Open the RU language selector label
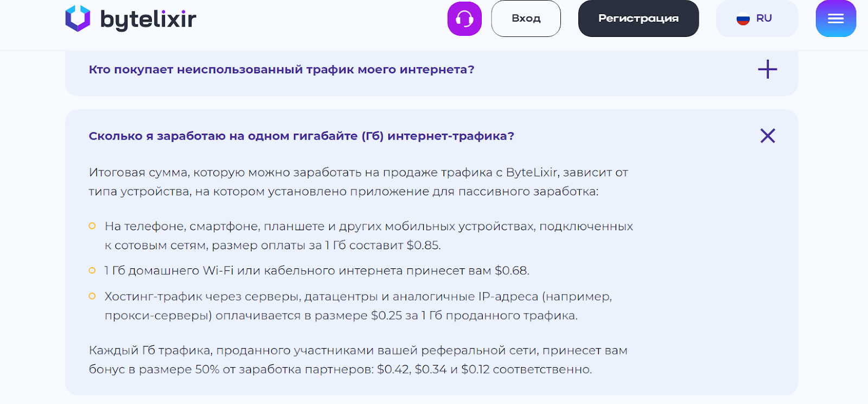The width and height of the screenshot is (868, 404). [x=764, y=18]
